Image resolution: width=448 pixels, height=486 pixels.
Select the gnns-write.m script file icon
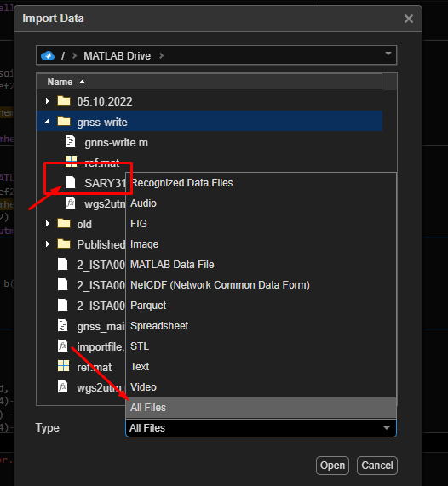tap(71, 141)
